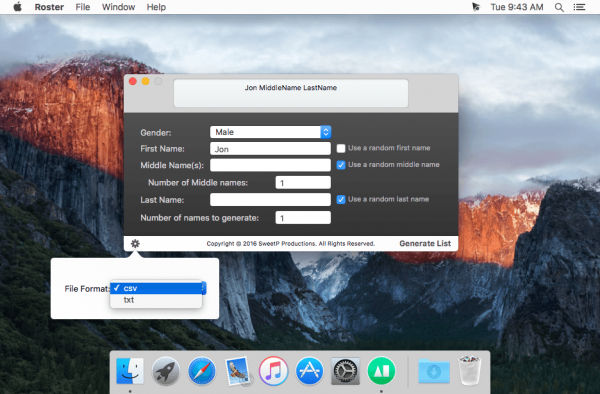Open the Window menu
The image size is (600, 394).
pos(118,7)
